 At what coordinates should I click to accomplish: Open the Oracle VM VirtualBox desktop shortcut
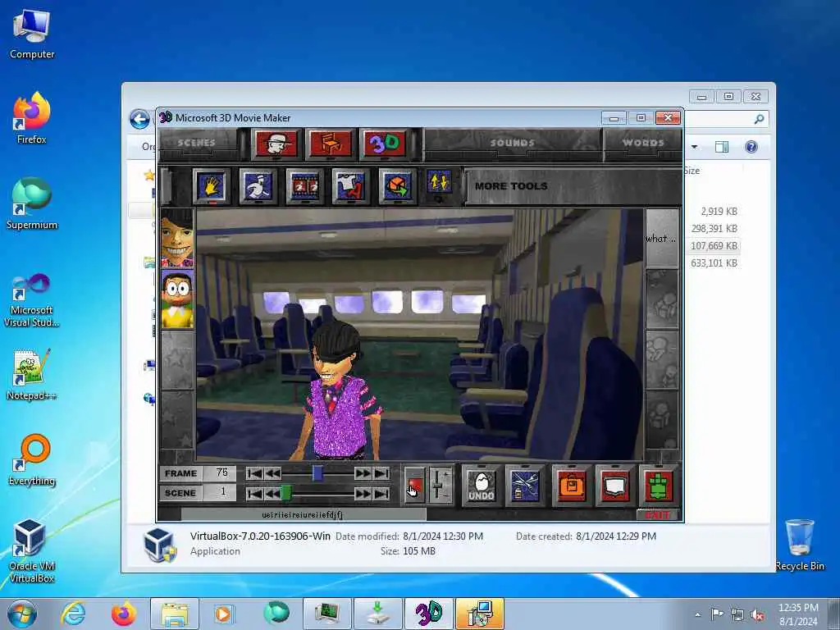coord(32,551)
